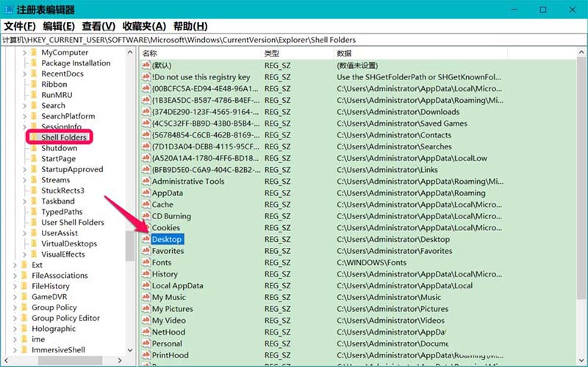Select the Shell Folders tree item
Image resolution: width=588 pixels, height=367 pixels.
click(64, 138)
